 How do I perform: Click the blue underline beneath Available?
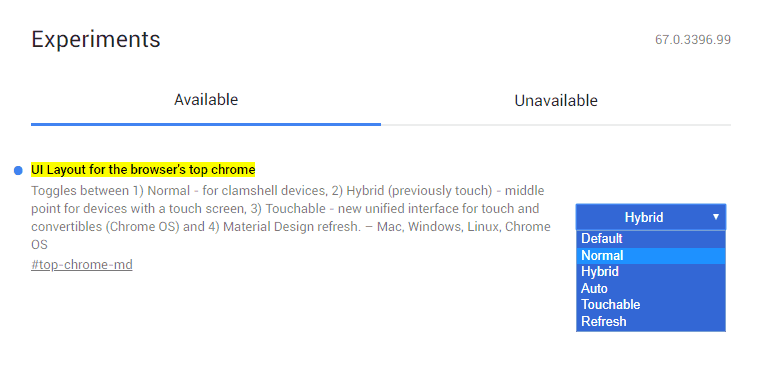[x=206, y=124]
